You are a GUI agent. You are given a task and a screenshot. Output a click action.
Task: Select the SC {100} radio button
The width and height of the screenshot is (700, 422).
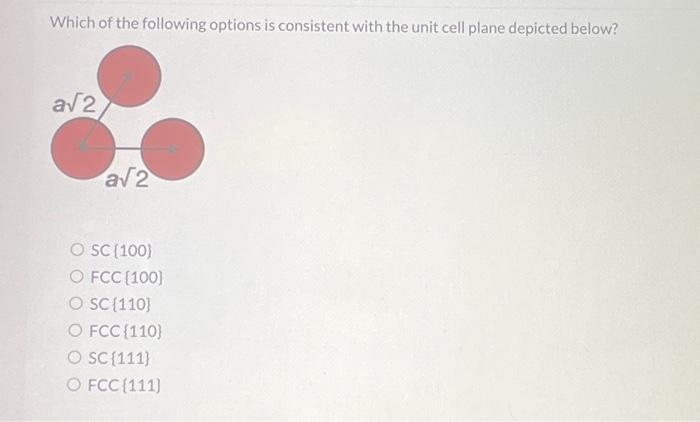click(77, 250)
